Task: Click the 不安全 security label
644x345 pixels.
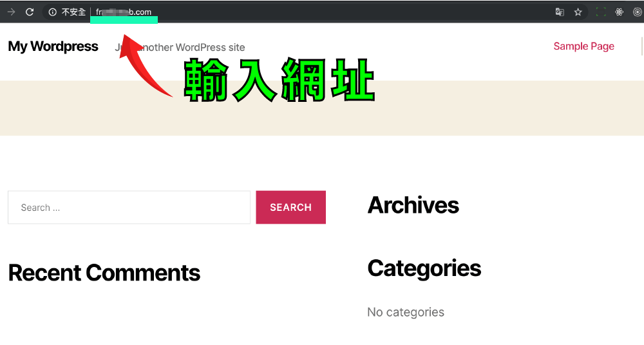Action: coord(73,12)
